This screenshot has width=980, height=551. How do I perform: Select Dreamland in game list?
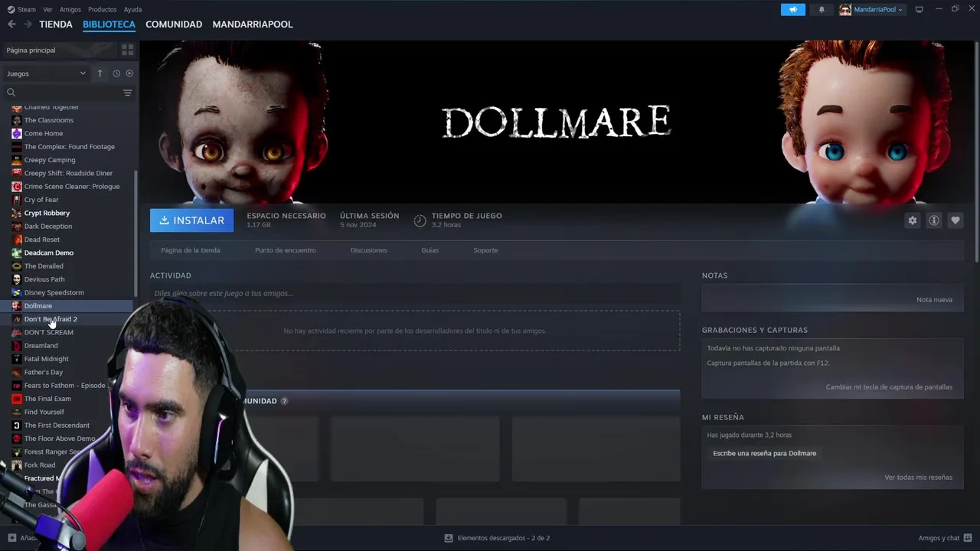(41, 346)
